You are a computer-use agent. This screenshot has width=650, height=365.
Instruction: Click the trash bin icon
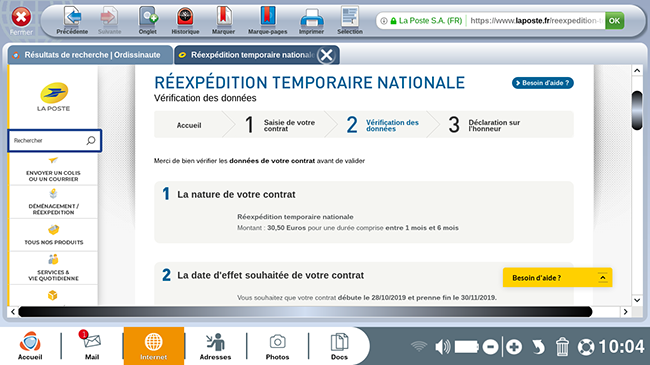(562, 347)
